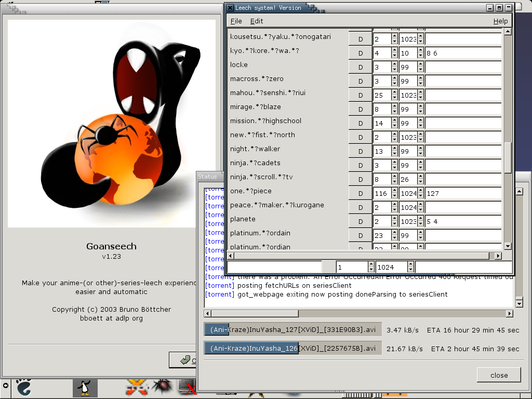Click the InuYasha_126 download progress bar
This screenshot has width=532, height=399.
pyautogui.click(x=292, y=348)
